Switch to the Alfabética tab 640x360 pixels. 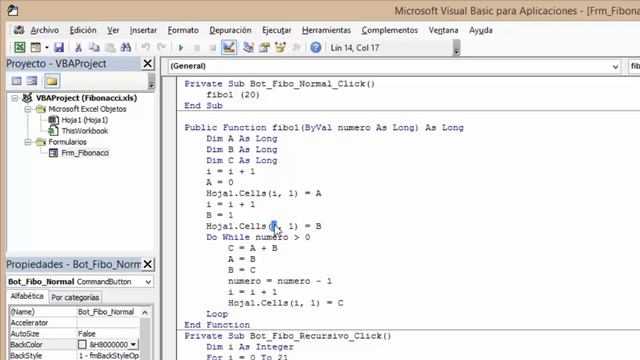(27, 296)
